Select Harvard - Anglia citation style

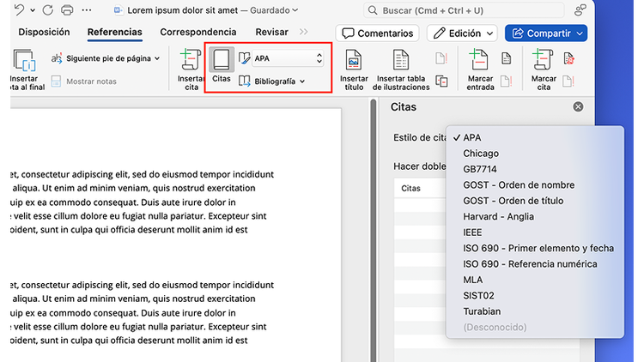click(x=535, y=217)
